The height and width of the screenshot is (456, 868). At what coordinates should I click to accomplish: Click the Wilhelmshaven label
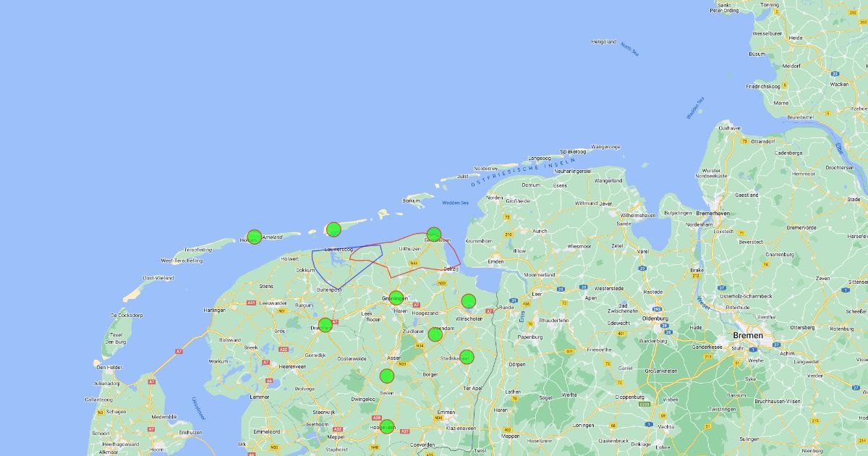637,215
